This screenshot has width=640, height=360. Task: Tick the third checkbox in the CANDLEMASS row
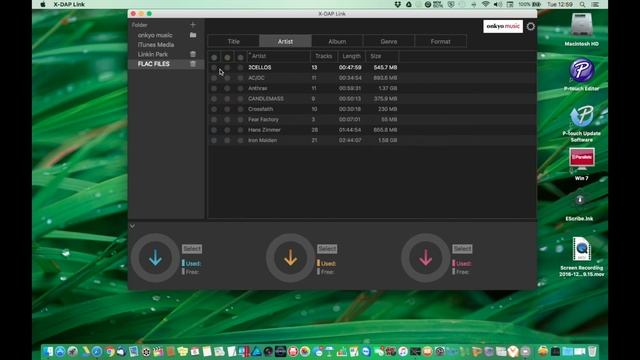[240, 99]
